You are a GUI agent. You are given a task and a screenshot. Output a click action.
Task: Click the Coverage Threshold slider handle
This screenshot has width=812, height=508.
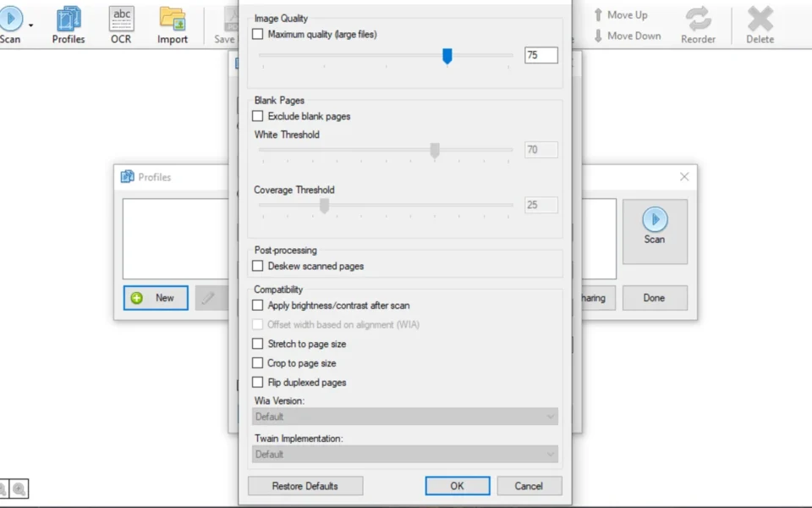324,206
